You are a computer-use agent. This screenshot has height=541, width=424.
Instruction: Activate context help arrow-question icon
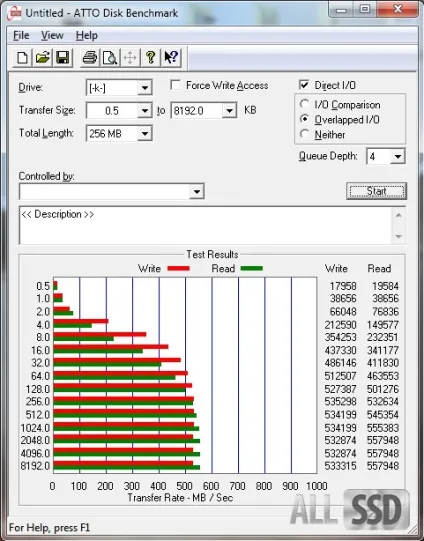tap(171, 57)
